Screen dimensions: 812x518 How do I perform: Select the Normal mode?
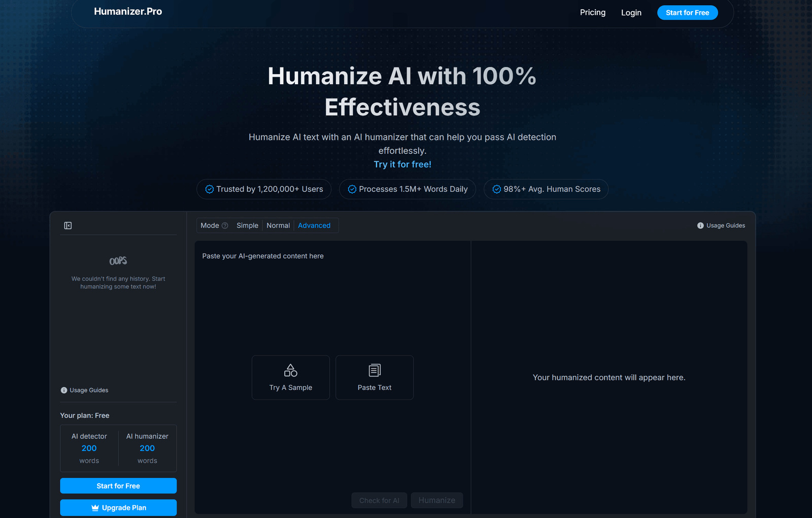278,226
